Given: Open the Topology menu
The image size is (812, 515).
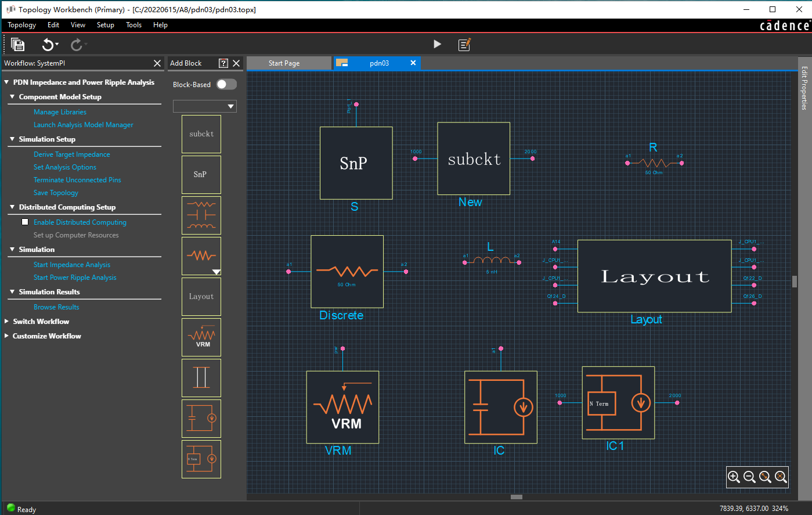Looking at the screenshot, I should click(x=21, y=25).
